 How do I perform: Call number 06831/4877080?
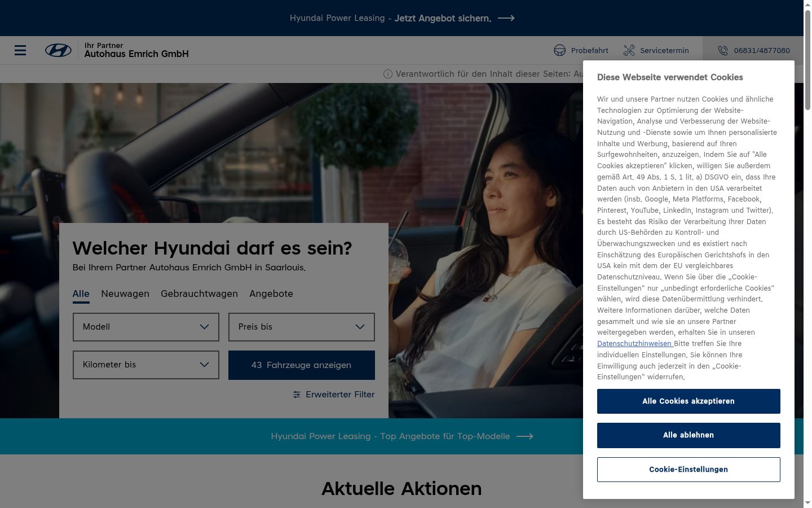753,50
